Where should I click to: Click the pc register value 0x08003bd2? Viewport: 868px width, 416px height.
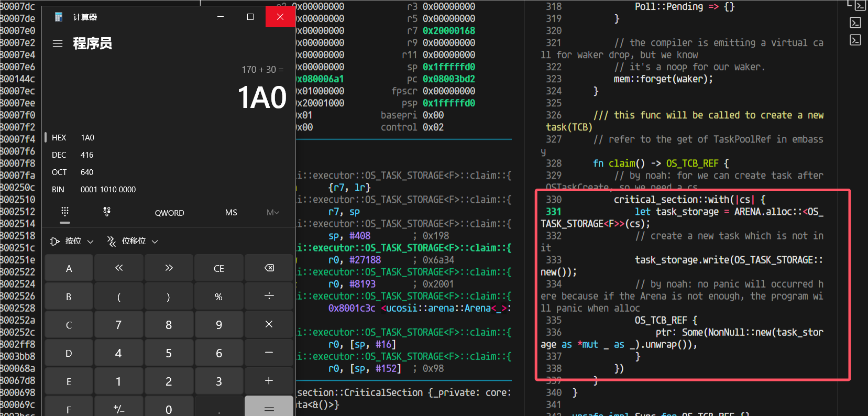(449, 79)
